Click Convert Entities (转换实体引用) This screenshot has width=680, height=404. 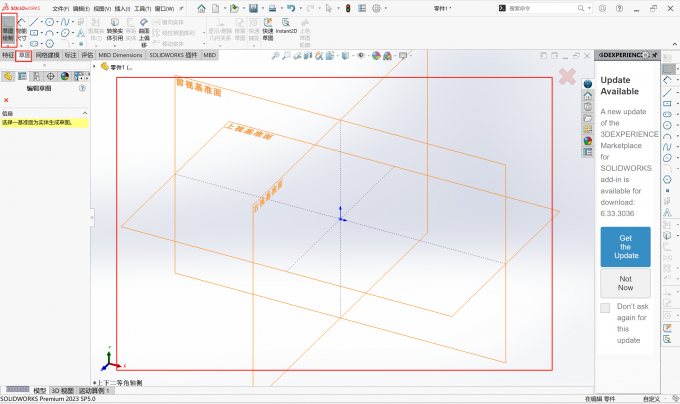point(115,30)
